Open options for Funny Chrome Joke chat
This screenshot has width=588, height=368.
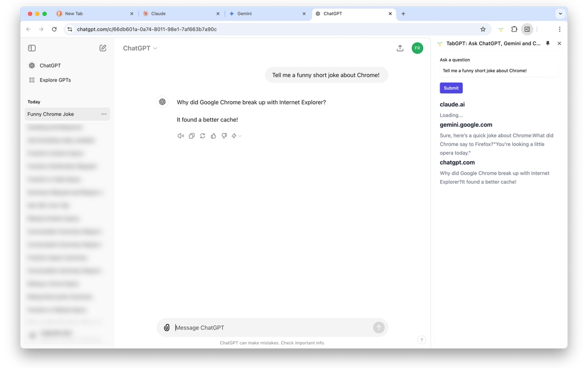pos(104,114)
